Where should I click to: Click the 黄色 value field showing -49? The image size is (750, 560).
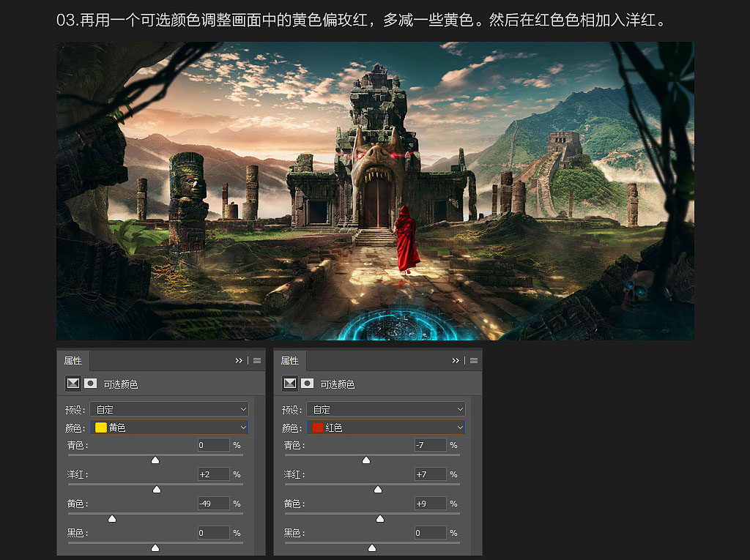click(x=213, y=504)
